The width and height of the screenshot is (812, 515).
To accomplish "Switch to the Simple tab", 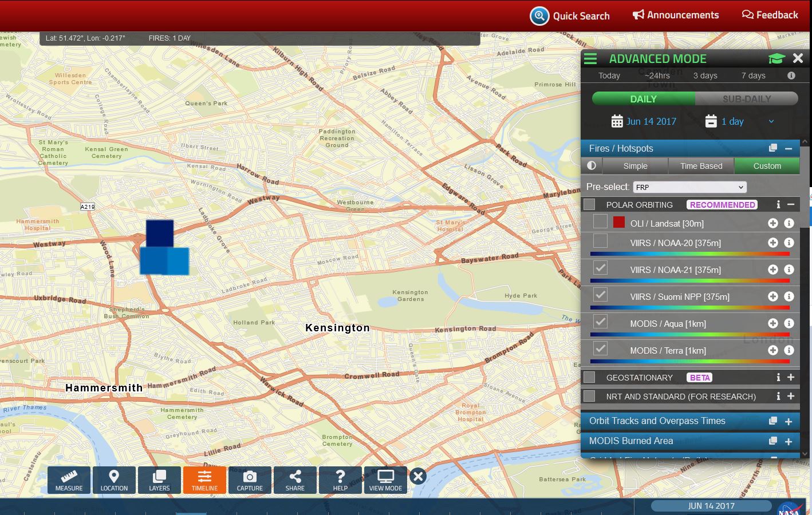I will click(x=635, y=166).
